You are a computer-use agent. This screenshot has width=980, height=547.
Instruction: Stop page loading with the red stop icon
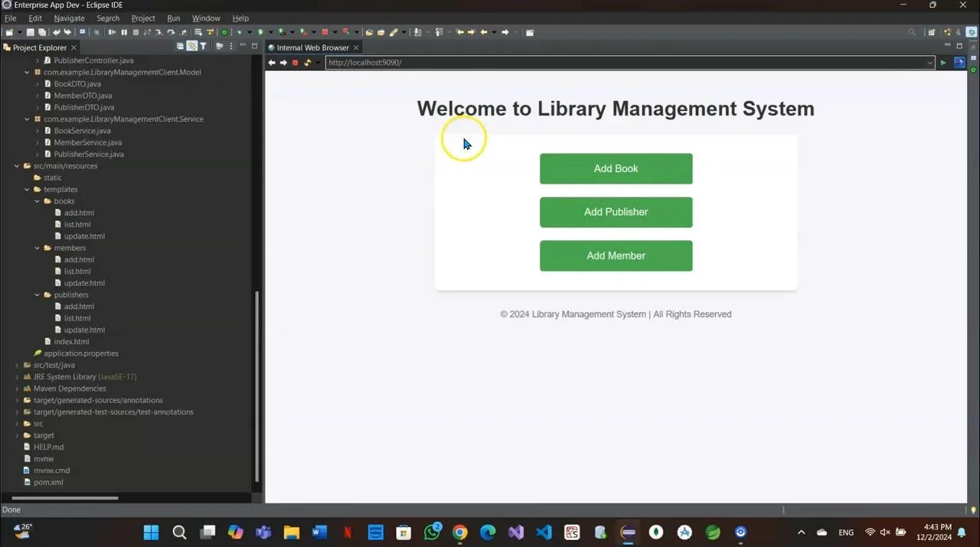(x=295, y=62)
